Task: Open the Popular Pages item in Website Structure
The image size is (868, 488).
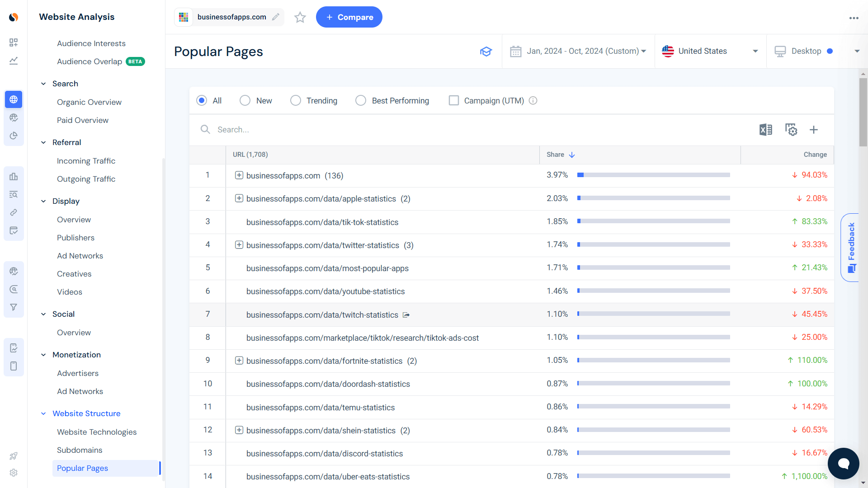Action: click(82, 468)
